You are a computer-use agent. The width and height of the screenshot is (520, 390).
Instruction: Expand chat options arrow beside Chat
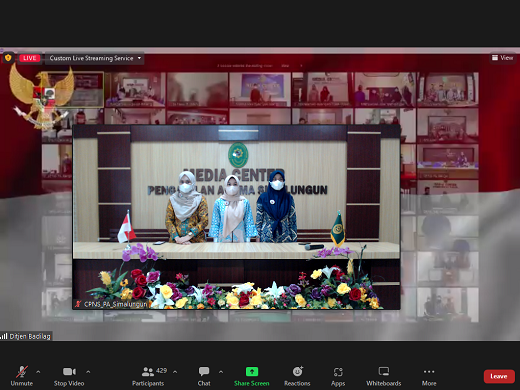[221, 372]
